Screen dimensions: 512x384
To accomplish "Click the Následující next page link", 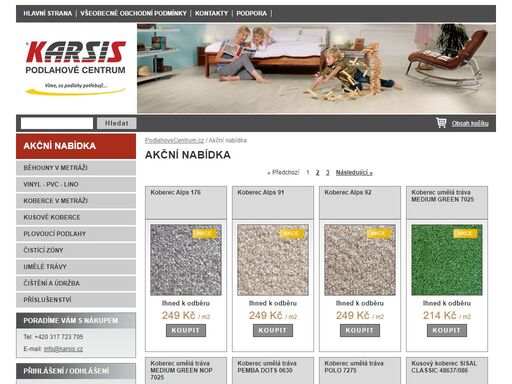I will pos(354,173).
